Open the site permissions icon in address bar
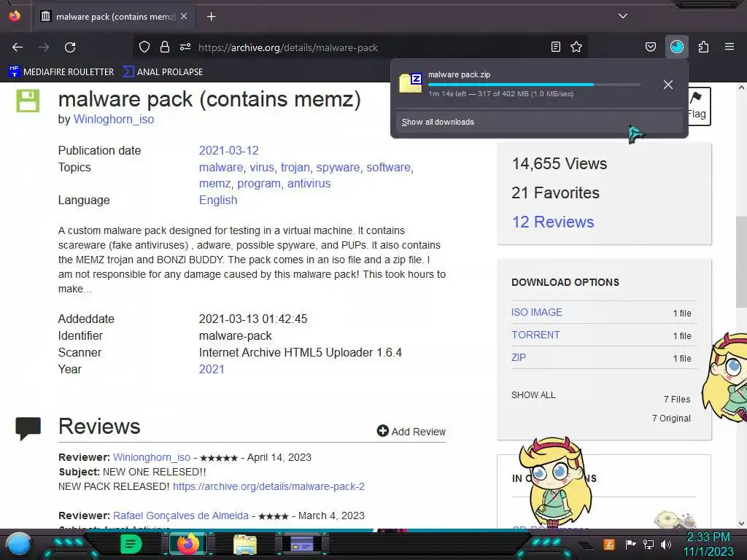This screenshot has width=747, height=560. tap(185, 47)
